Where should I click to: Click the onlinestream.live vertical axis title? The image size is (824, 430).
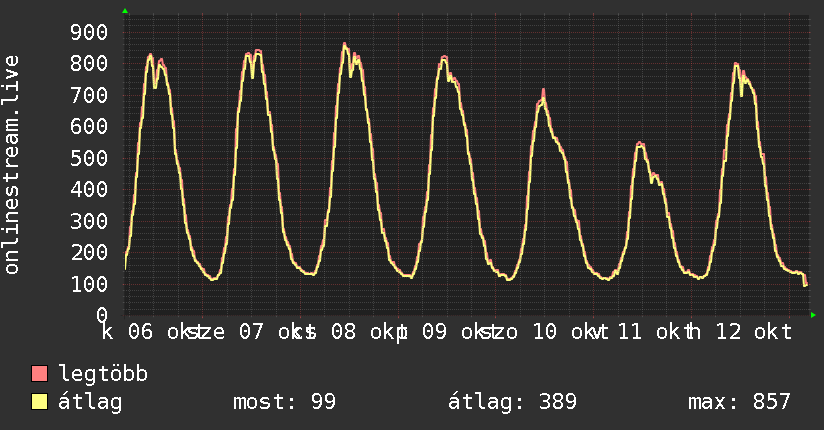pos(12,165)
